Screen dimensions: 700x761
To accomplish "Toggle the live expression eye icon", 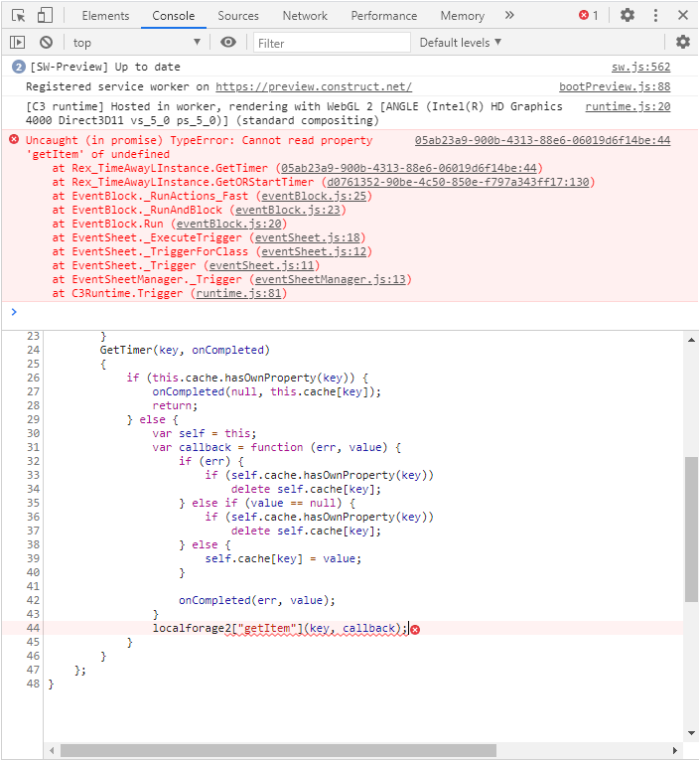I will point(228,43).
